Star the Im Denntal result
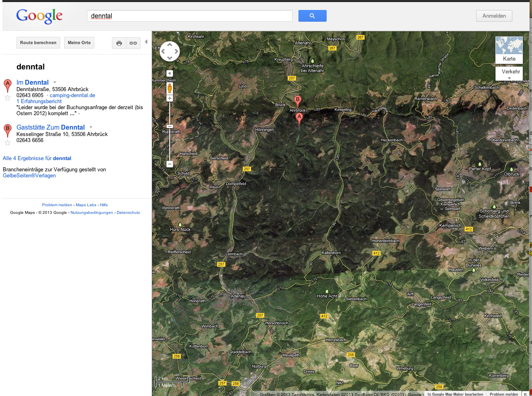This screenshot has width=532, height=396. [7, 97]
